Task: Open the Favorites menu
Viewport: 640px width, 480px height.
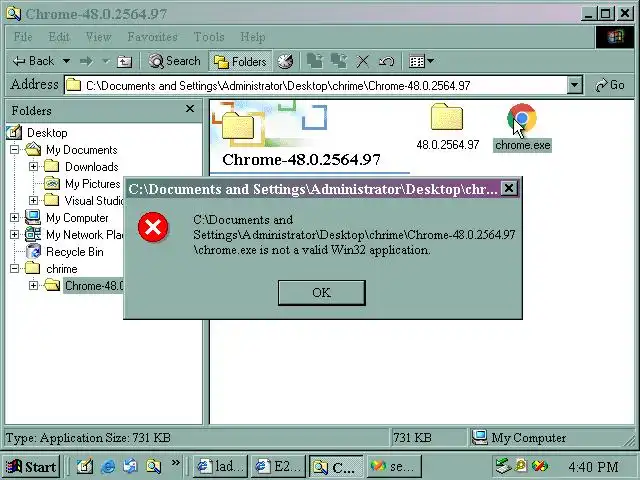Action: click(152, 37)
